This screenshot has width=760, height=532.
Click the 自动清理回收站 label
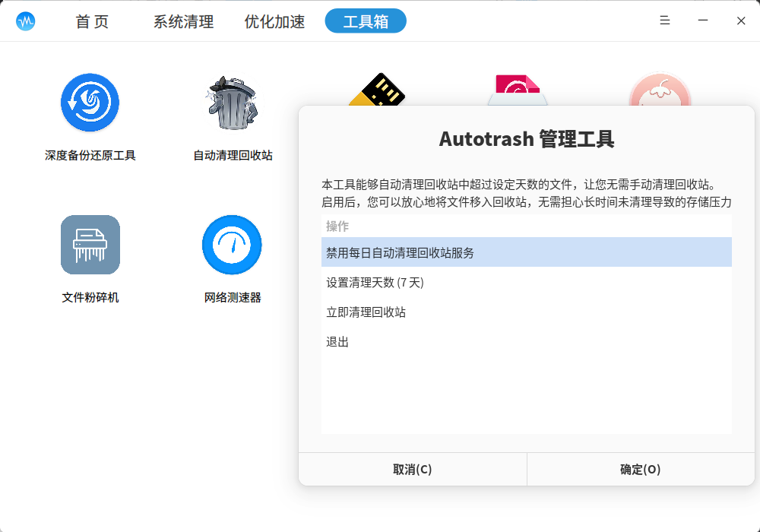tap(233, 155)
